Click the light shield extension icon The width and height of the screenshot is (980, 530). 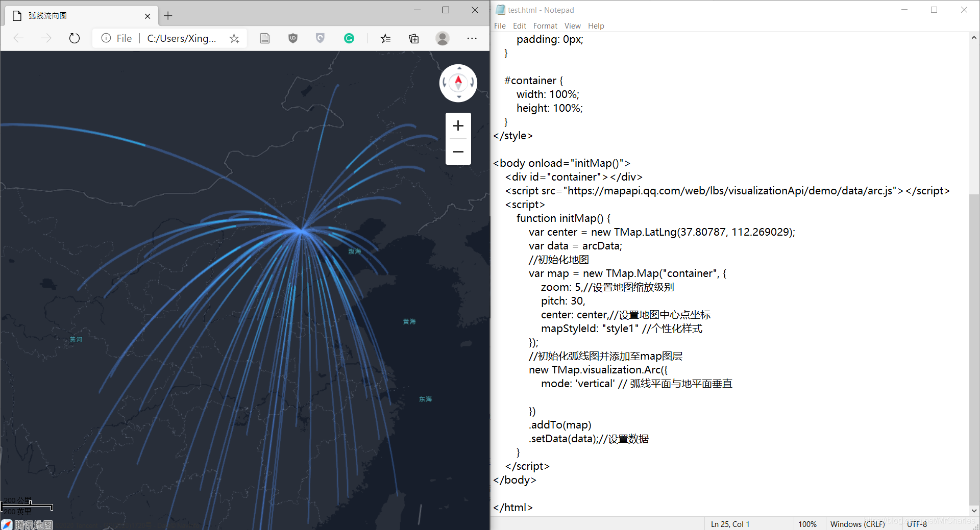320,38
